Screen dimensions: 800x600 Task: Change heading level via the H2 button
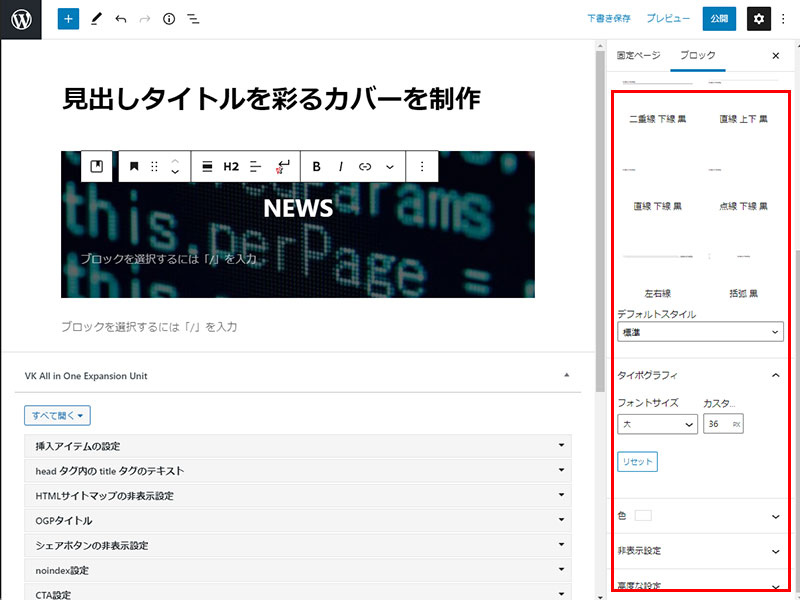[x=231, y=167]
